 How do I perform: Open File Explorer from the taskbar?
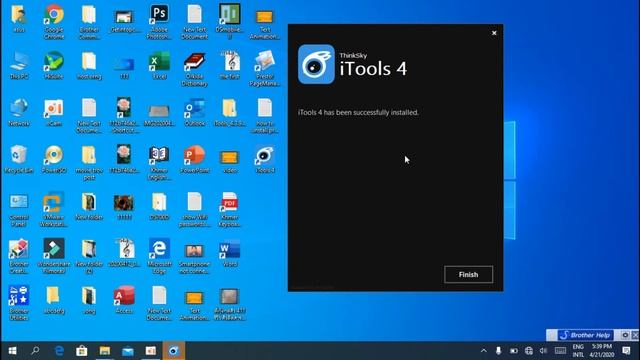(x=105, y=351)
